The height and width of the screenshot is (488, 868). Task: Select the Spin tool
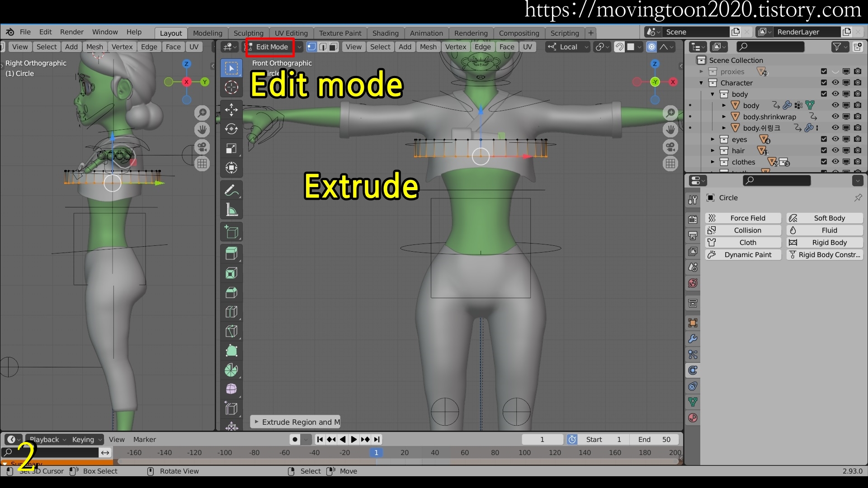[x=231, y=370]
